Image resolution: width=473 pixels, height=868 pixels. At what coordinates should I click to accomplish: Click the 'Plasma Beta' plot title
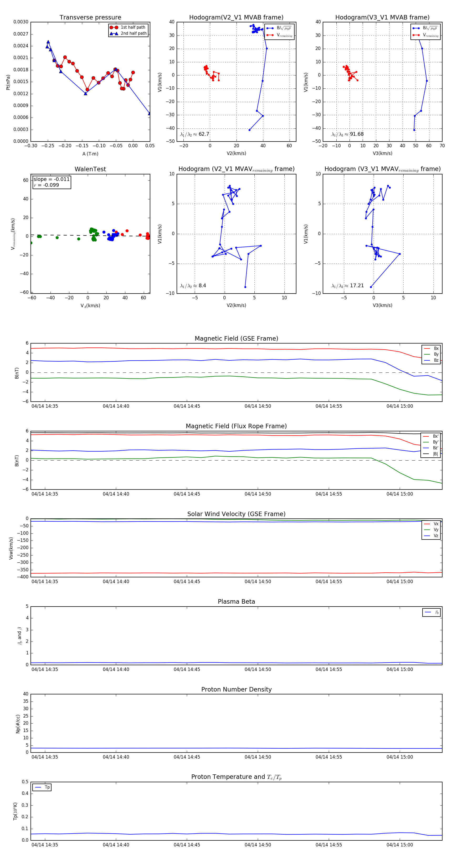pyautogui.click(x=236, y=602)
